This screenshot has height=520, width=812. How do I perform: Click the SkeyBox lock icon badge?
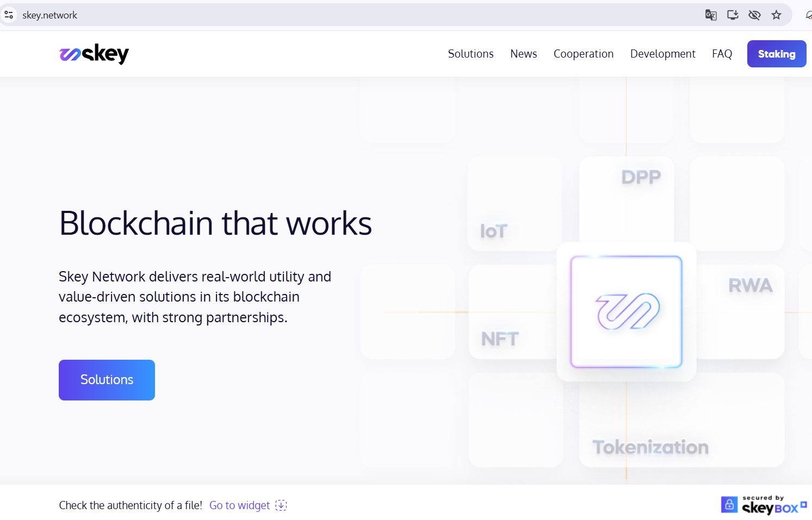(729, 505)
